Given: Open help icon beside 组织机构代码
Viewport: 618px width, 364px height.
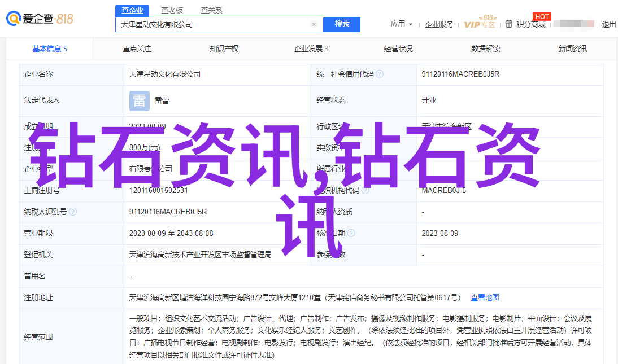Looking at the screenshot, I should pos(365,190).
